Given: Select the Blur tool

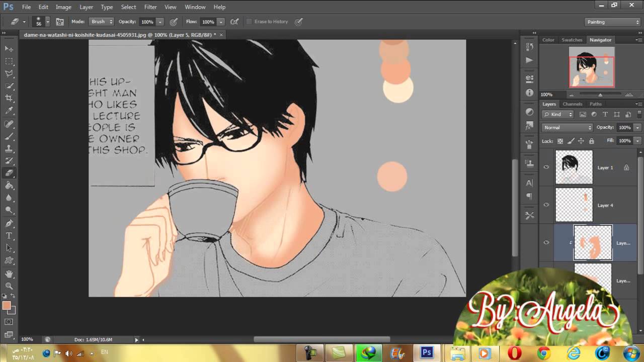Looking at the screenshot, I should point(9,198).
